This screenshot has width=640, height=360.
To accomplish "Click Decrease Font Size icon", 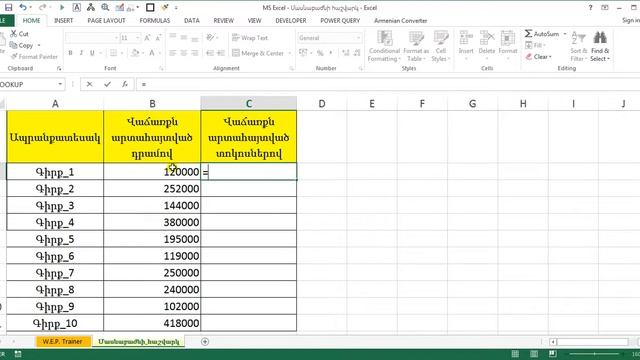I will tap(158, 38).
